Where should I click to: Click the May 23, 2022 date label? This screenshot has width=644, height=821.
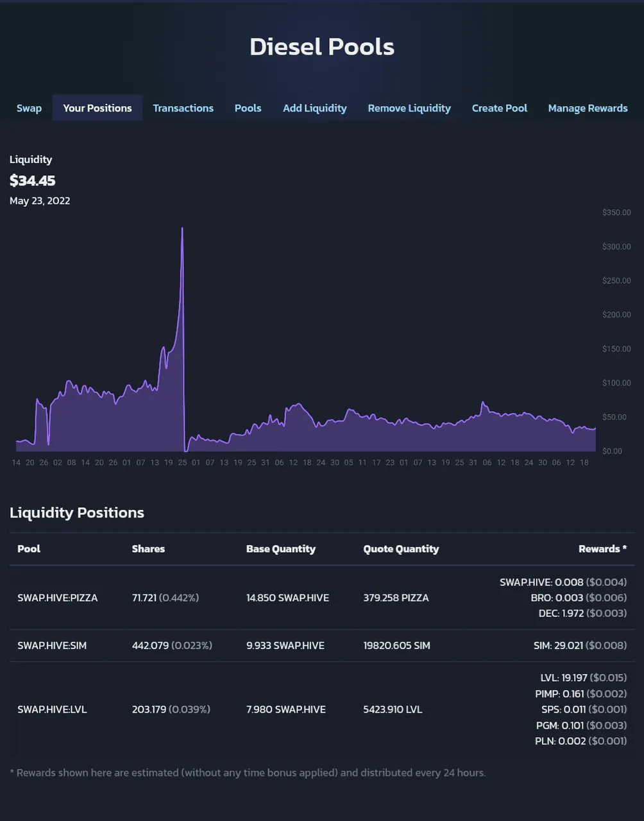point(40,201)
